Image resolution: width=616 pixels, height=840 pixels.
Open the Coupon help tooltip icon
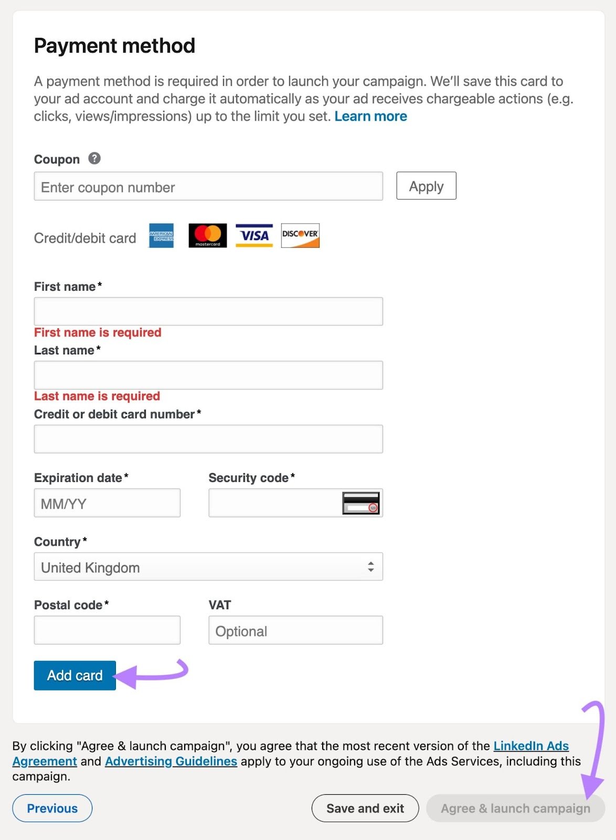(x=94, y=158)
